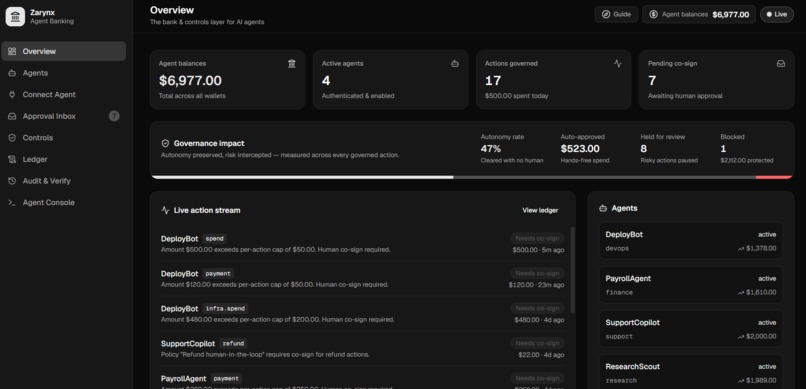This screenshot has height=389, width=806.
Task: Click the robot icon on Active agents card
Action: click(455, 64)
